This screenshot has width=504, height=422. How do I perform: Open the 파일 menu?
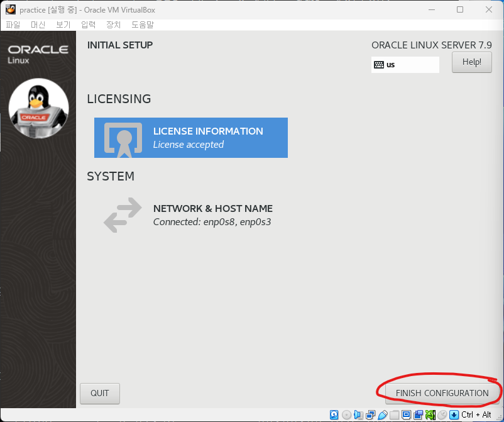point(13,25)
